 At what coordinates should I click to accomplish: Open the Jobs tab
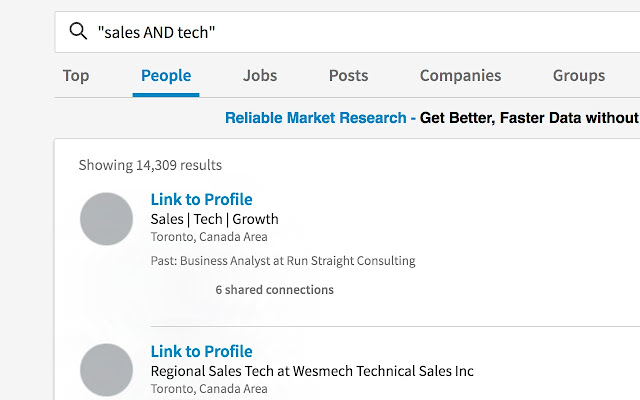(260, 75)
